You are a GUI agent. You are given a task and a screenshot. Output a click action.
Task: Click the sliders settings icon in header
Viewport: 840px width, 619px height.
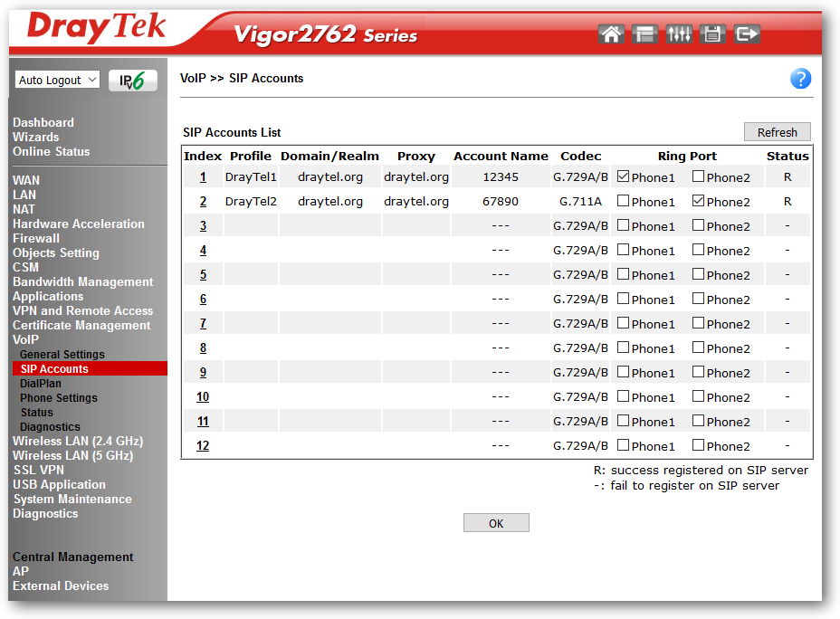(679, 34)
